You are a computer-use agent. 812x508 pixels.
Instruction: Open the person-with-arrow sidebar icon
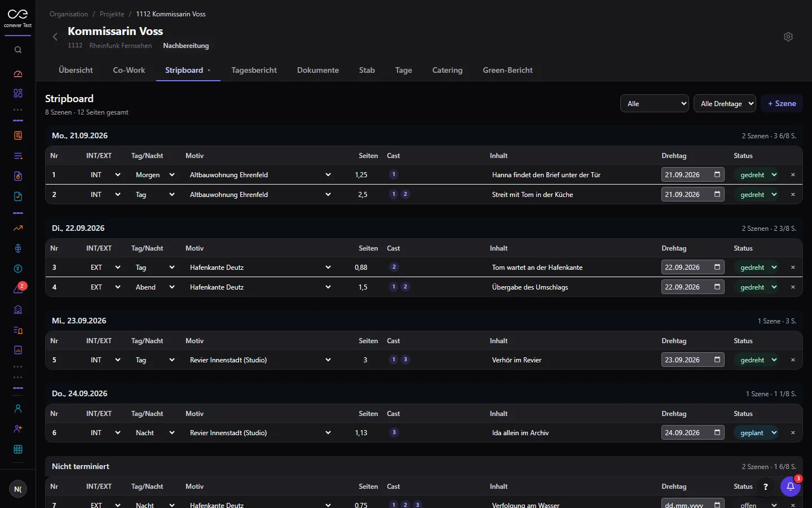pos(18,429)
